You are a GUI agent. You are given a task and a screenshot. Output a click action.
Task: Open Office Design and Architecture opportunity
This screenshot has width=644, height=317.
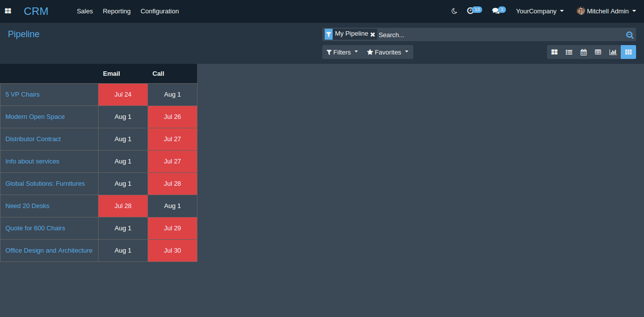coord(49,250)
